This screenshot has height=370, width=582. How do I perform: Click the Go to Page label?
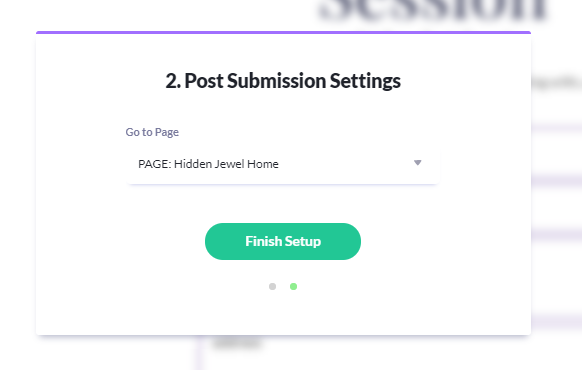click(152, 132)
